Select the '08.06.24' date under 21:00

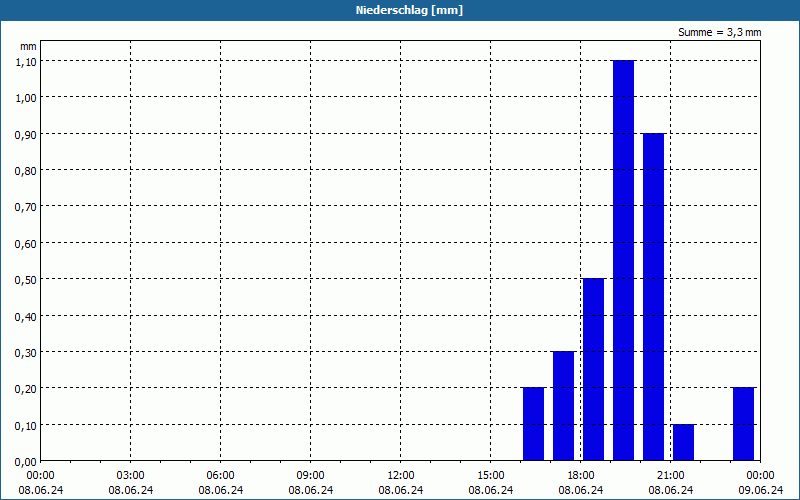coord(670,490)
